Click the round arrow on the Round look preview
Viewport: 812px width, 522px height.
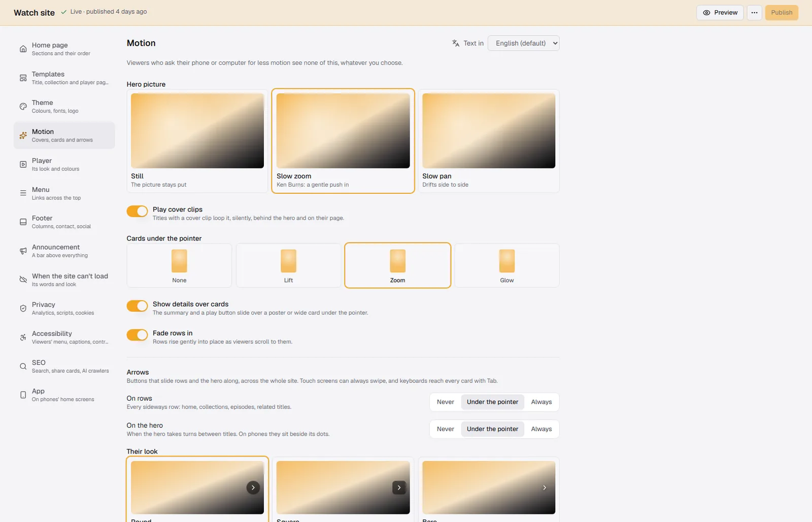(x=253, y=488)
